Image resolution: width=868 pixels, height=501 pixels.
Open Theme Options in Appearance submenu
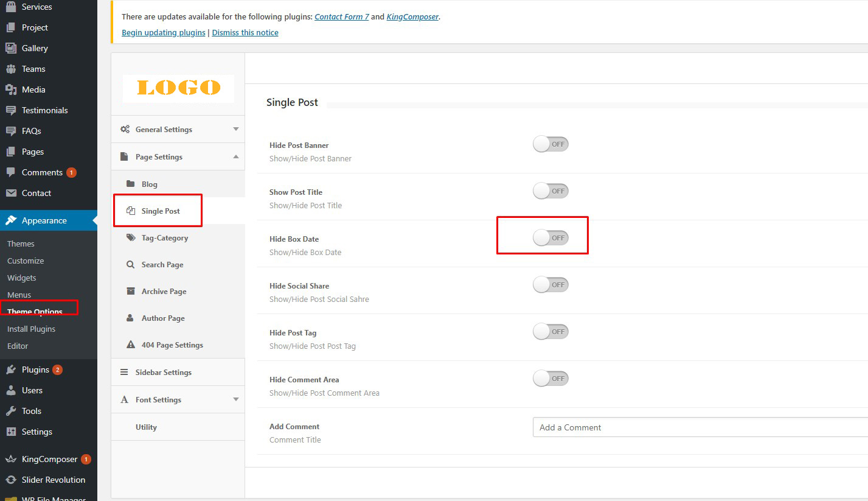[x=35, y=312]
